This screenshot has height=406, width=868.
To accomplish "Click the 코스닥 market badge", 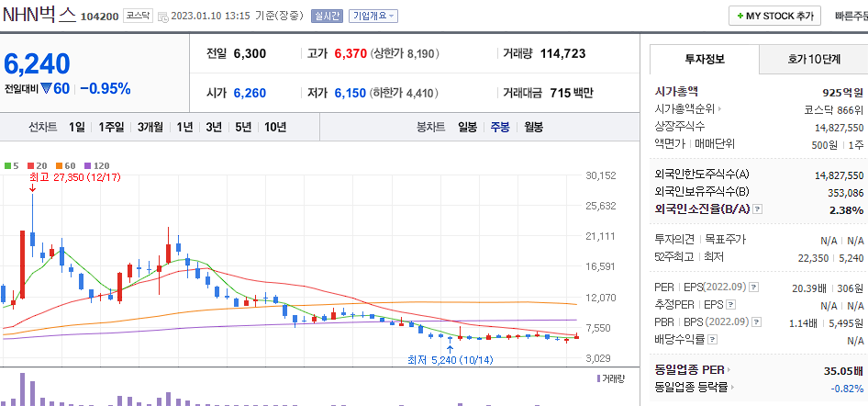I will click(138, 16).
